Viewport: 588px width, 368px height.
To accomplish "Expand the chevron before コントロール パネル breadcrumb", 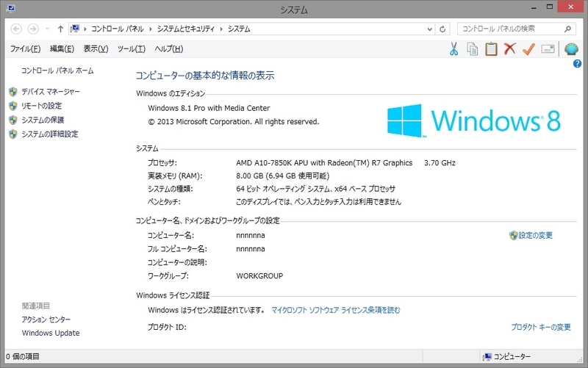I will (x=85, y=29).
